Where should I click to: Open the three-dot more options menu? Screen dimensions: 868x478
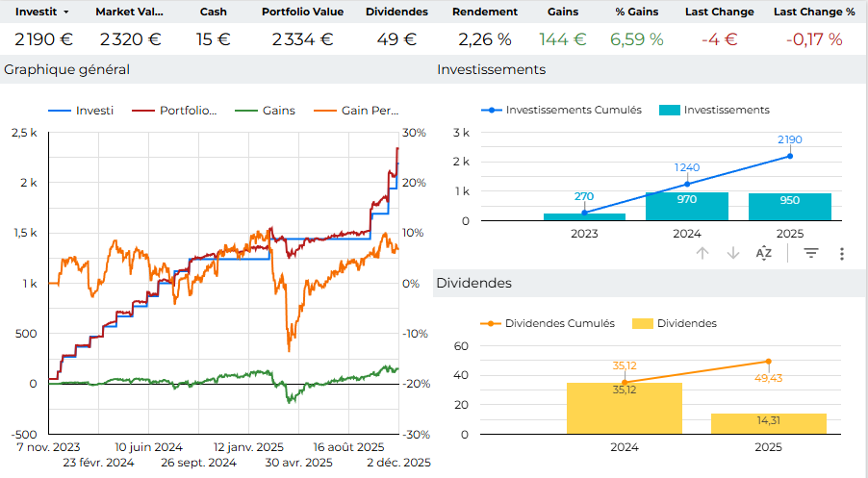click(842, 254)
